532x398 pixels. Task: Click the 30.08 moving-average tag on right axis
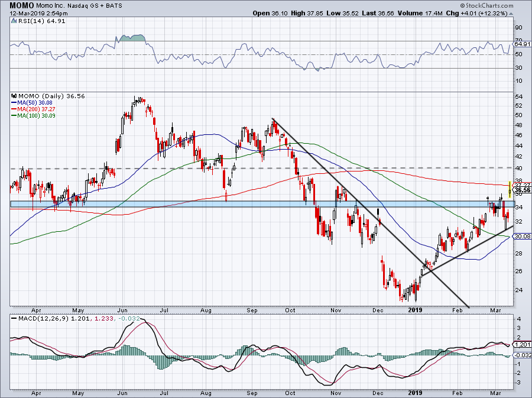(523, 236)
